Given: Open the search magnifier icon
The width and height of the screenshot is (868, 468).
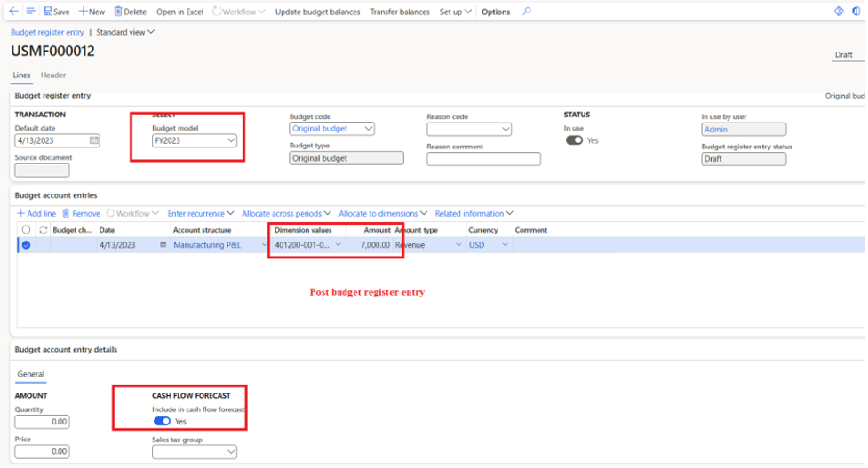Looking at the screenshot, I should 527,12.
